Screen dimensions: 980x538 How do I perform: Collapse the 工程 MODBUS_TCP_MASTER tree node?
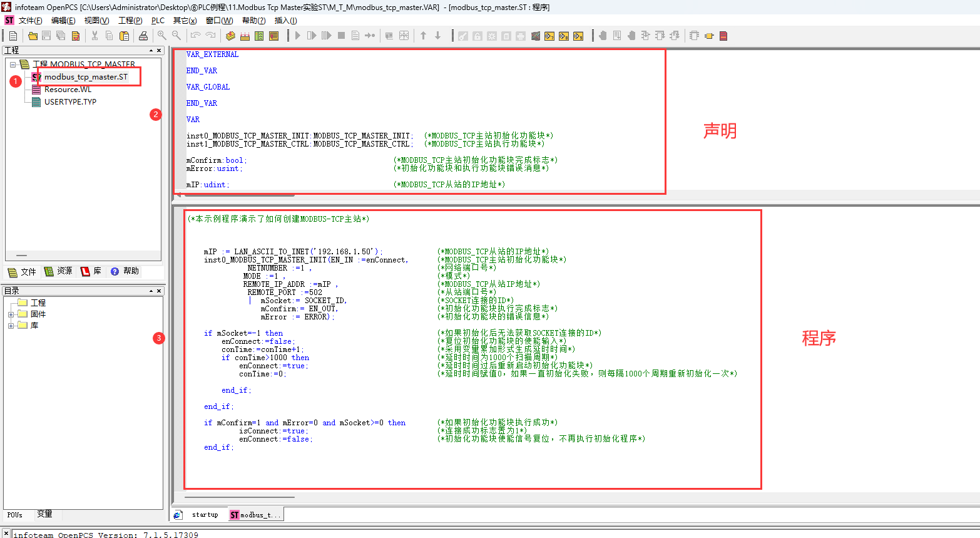point(13,65)
